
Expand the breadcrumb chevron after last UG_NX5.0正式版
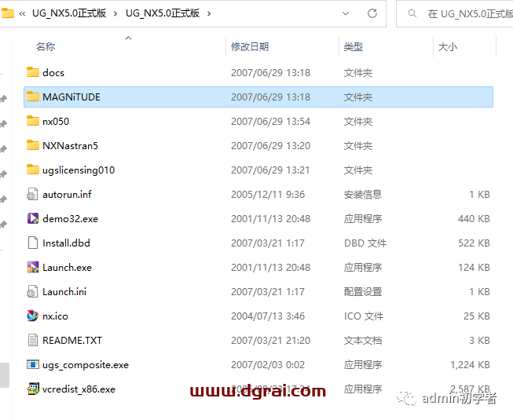pos(209,13)
